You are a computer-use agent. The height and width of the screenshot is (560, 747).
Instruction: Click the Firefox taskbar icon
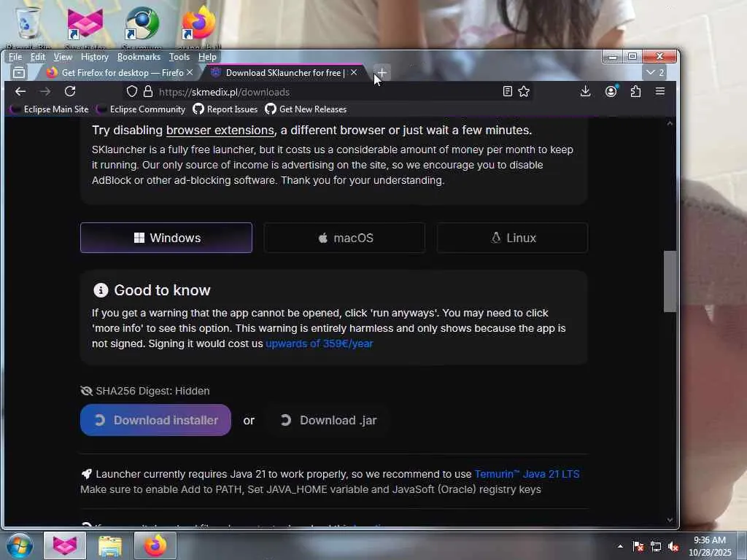[155, 545]
